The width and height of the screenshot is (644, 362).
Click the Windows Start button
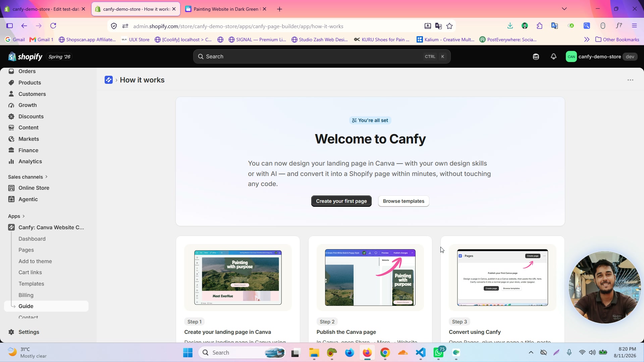click(188, 353)
